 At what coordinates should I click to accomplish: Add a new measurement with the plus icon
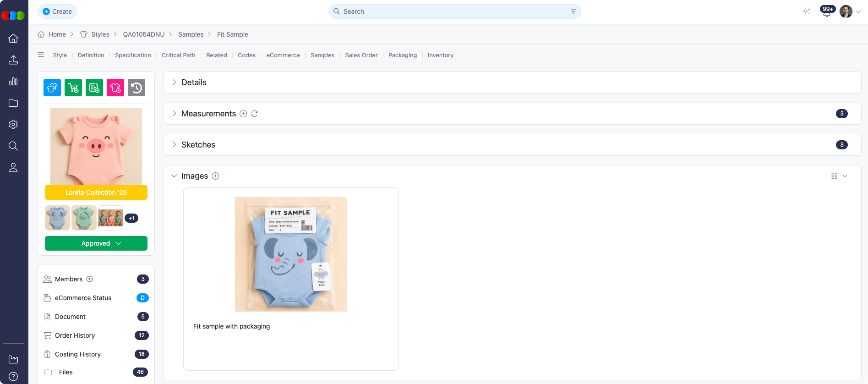pos(243,114)
